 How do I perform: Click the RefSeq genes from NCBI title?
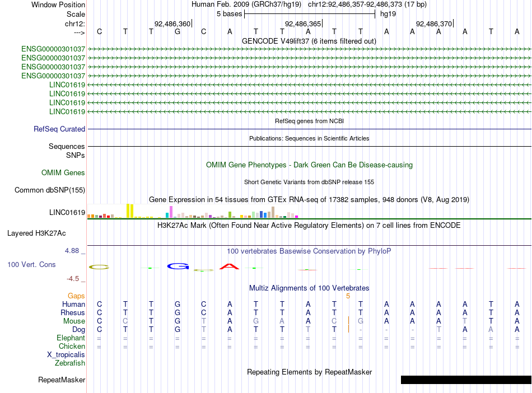pyautogui.click(x=309, y=121)
